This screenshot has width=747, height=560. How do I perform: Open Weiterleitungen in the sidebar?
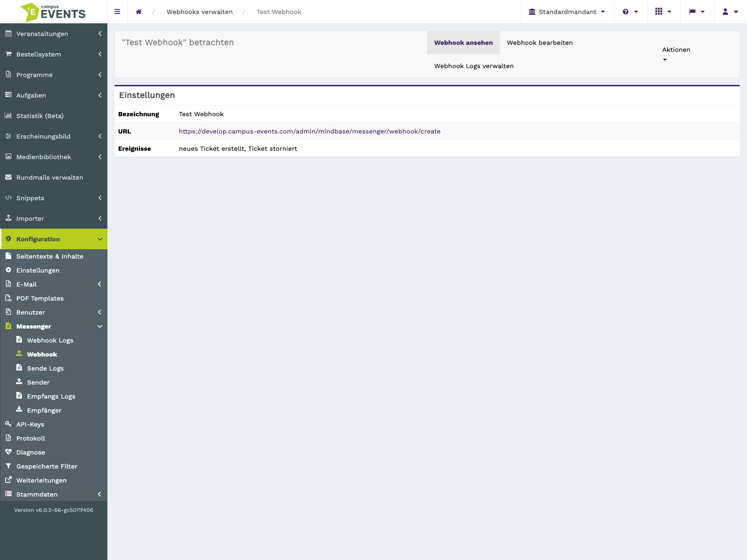click(x=54, y=480)
